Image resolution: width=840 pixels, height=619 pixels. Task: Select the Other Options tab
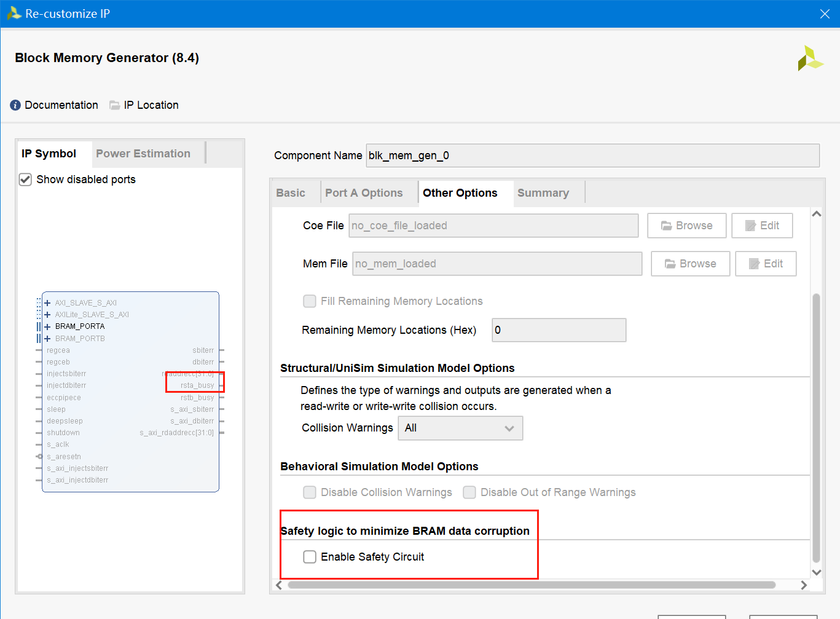pyautogui.click(x=460, y=193)
